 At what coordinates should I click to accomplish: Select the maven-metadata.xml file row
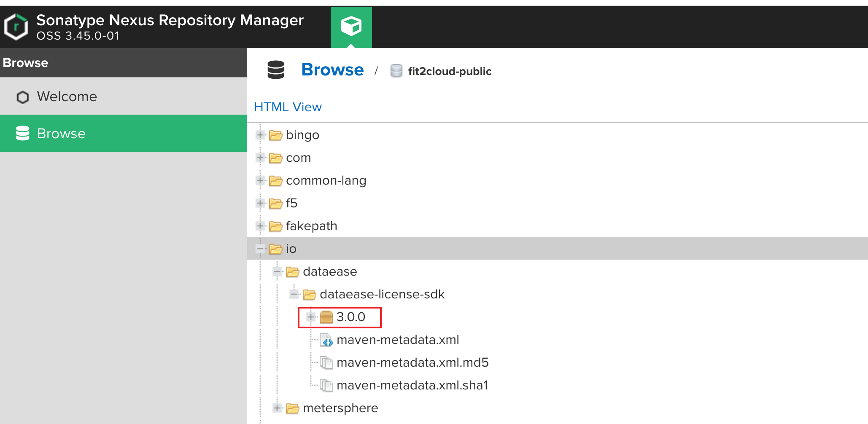tap(558, 340)
